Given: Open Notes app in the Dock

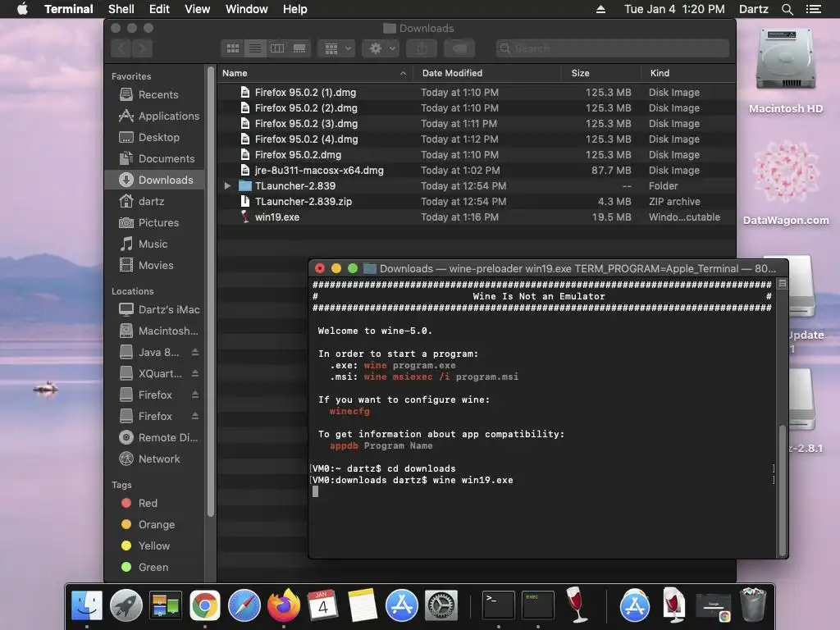Looking at the screenshot, I should tap(362, 605).
